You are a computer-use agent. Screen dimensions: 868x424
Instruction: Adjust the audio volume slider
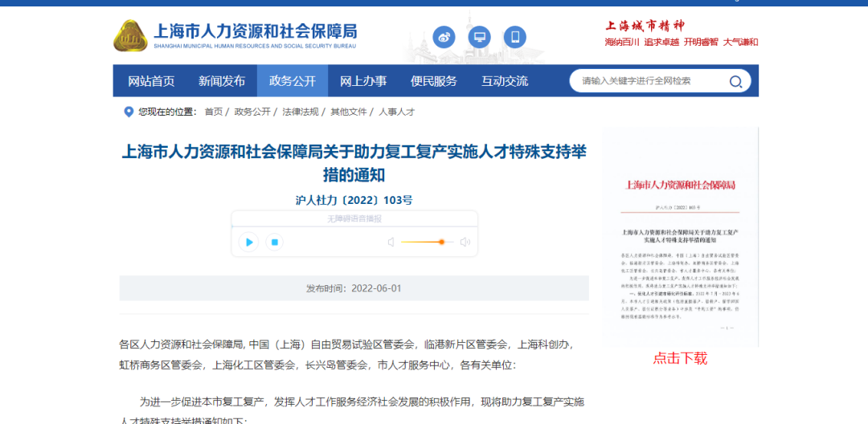[441, 242]
